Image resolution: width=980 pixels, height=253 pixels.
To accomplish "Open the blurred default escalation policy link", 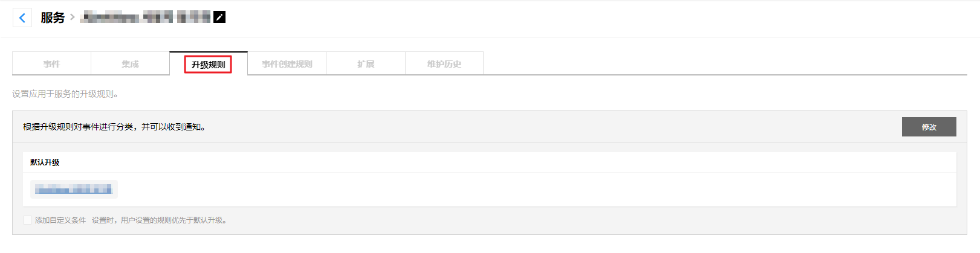I will point(73,190).
